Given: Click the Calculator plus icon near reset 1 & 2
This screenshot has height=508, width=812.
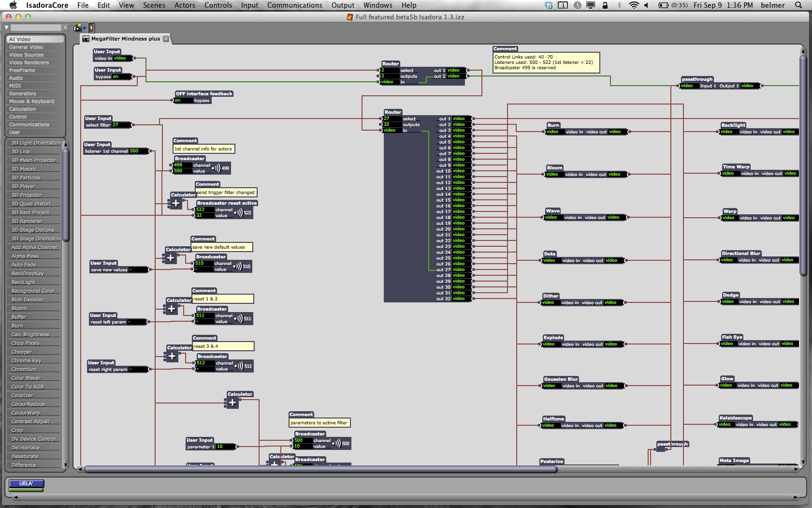Looking at the screenshot, I should click(x=172, y=309).
